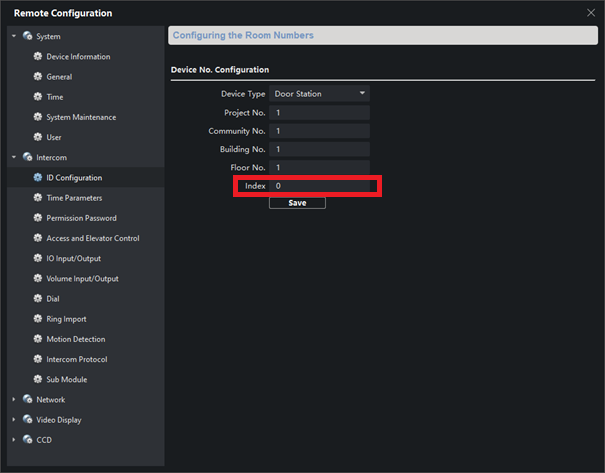The height and width of the screenshot is (473, 605).
Task: Expand the Video Display section
Action: pyautogui.click(x=14, y=420)
